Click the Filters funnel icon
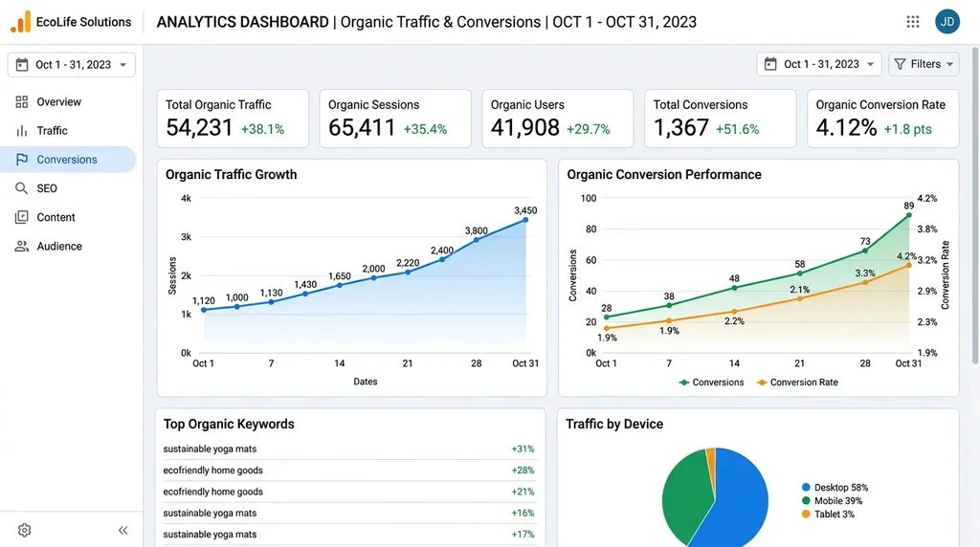Screen dimensions: 980x547 coord(900,64)
